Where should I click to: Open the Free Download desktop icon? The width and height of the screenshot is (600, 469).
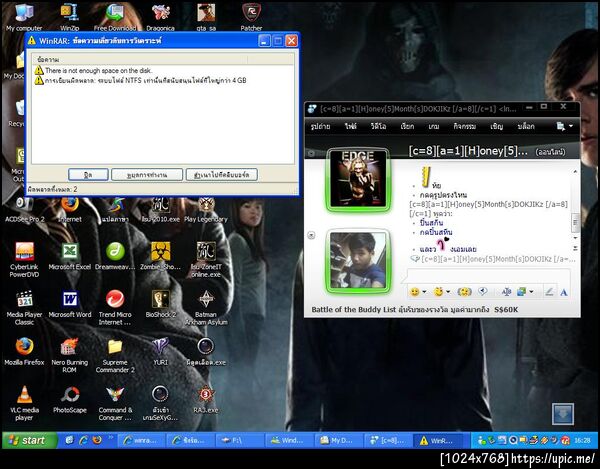tap(115, 16)
